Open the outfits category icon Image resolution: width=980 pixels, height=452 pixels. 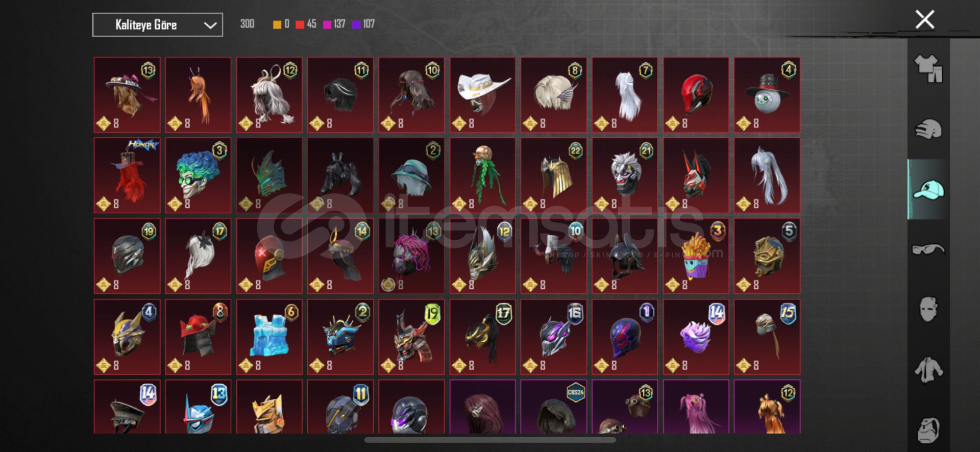pos(928,68)
